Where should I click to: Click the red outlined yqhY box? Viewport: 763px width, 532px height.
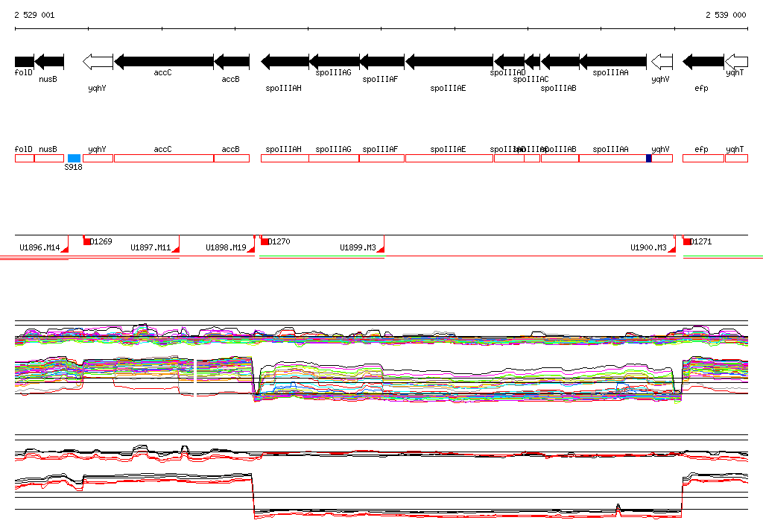pyautogui.click(x=98, y=158)
